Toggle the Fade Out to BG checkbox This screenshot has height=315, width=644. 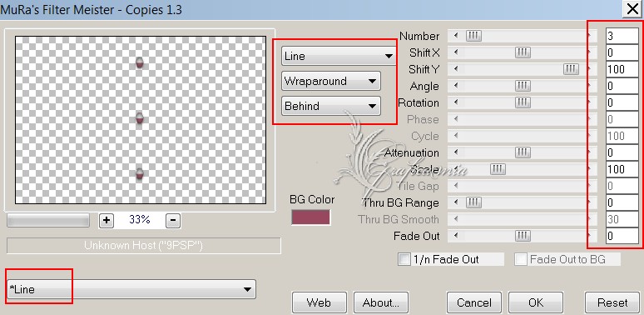(x=521, y=259)
